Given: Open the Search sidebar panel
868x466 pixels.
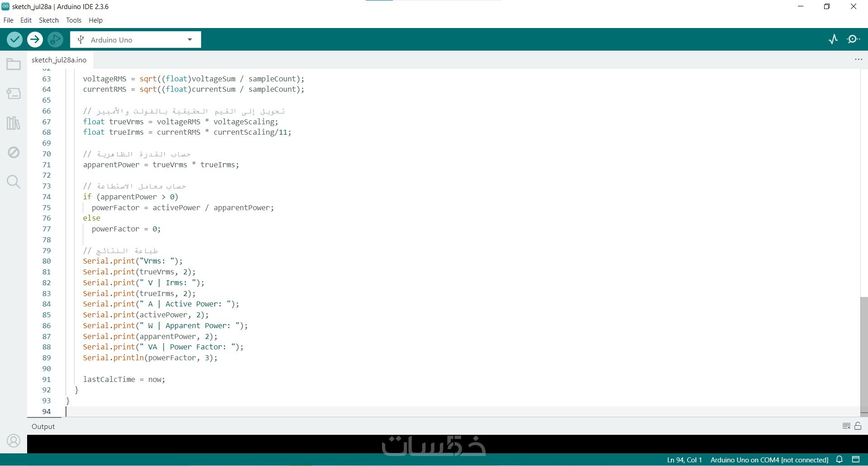Looking at the screenshot, I should (14, 182).
